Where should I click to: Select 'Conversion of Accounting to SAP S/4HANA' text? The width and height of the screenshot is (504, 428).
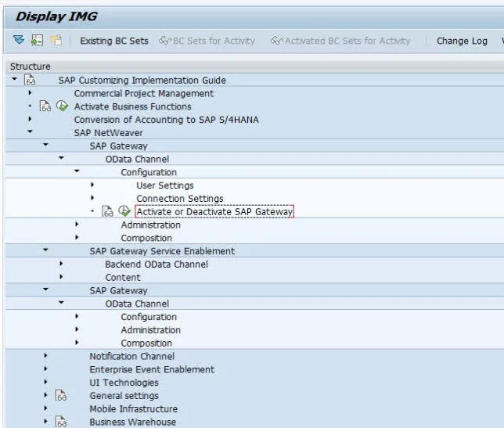(x=166, y=120)
